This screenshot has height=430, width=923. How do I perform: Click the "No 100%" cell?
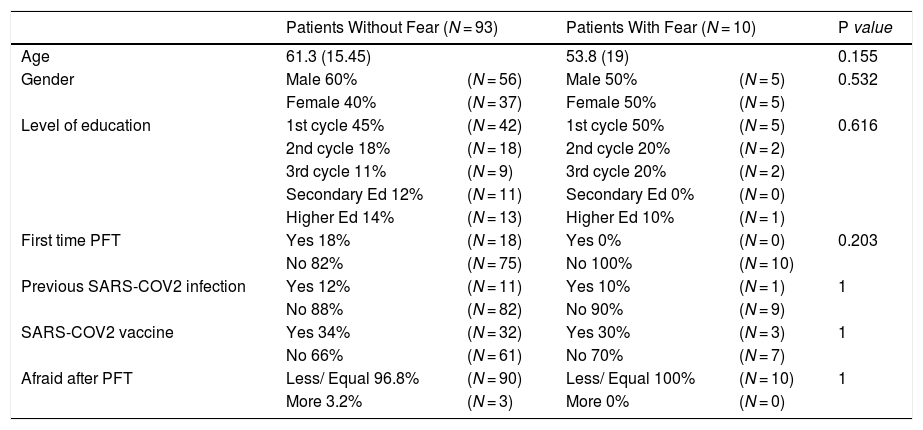coord(600,263)
